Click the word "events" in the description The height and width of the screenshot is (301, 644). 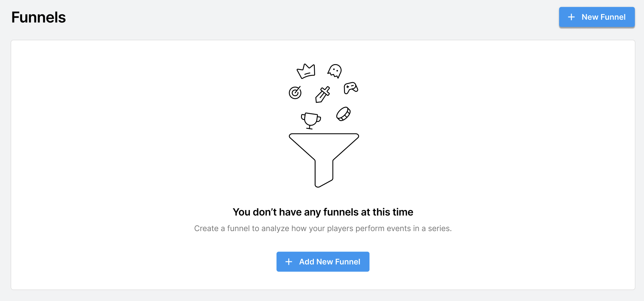(399, 228)
